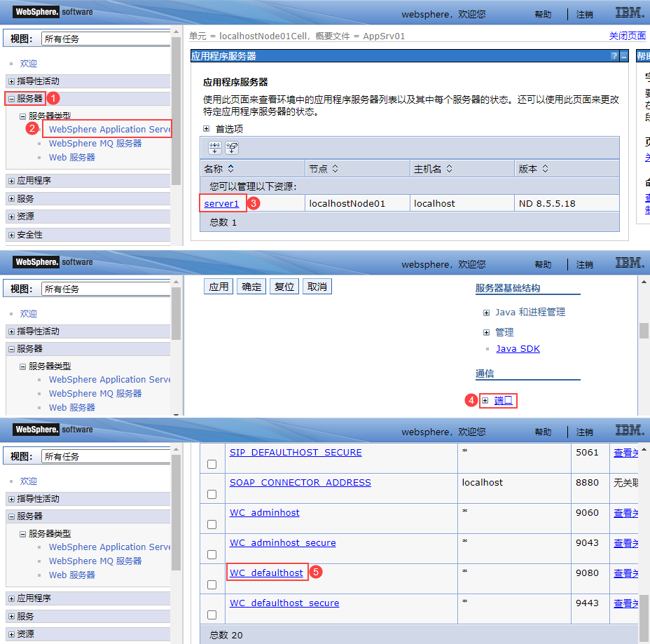The image size is (650, 644).
Task: Click 注销 in header above the 应用 button
Action: (584, 265)
